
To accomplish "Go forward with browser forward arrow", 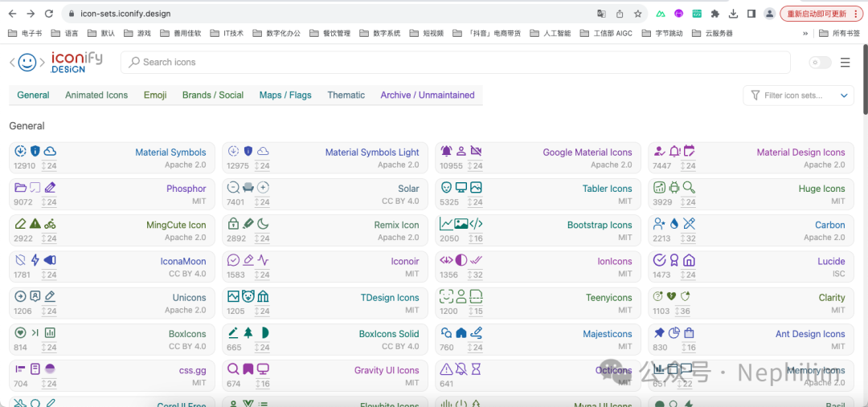I will (31, 14).
